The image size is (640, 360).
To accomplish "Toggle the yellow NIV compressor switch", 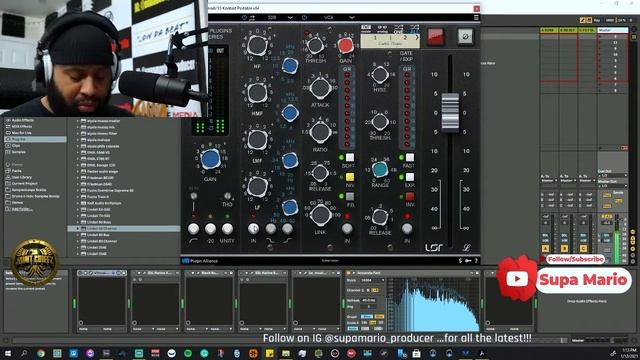I will [350, 177].
